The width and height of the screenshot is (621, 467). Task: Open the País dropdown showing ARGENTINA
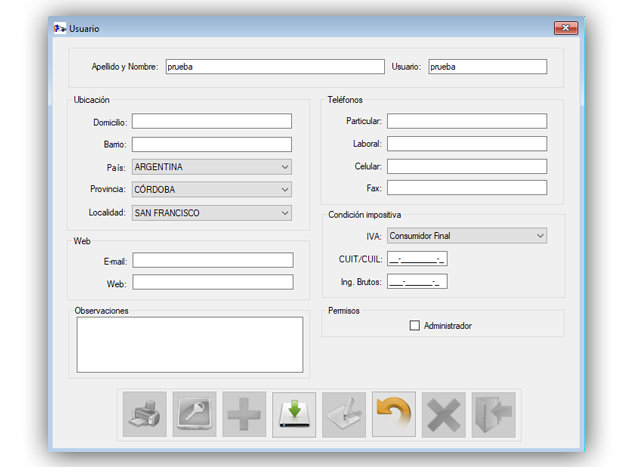(212, 167)
